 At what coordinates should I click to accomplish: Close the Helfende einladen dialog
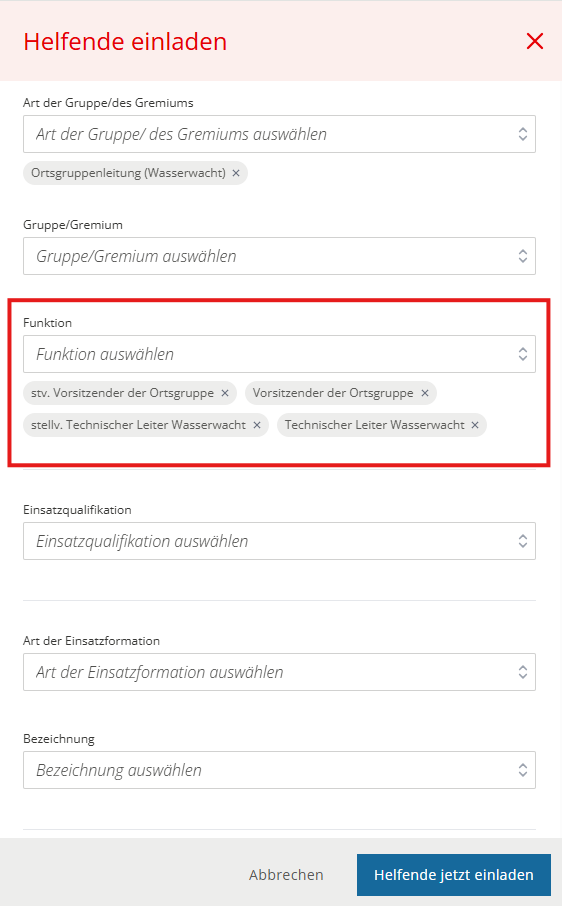535,41
